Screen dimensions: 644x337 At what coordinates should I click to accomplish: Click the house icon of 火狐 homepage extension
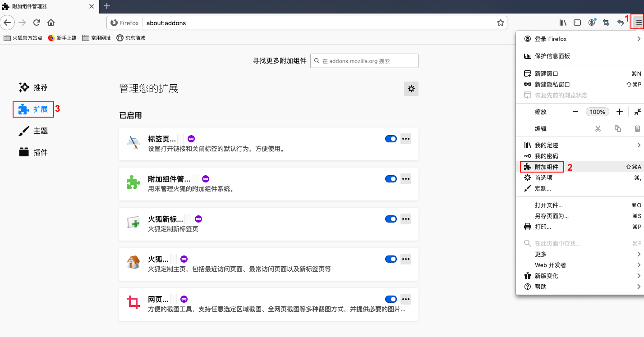tap(133, 263)
